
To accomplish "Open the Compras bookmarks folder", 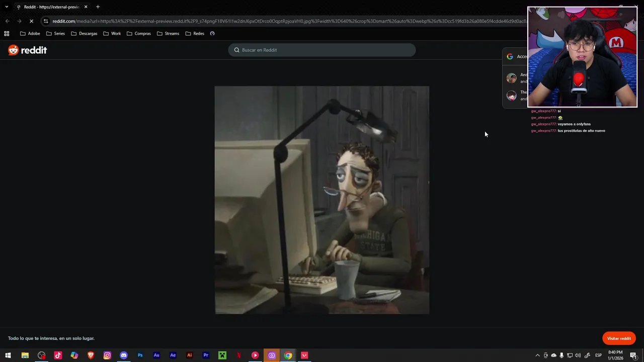I will click(x=139, y=34).
